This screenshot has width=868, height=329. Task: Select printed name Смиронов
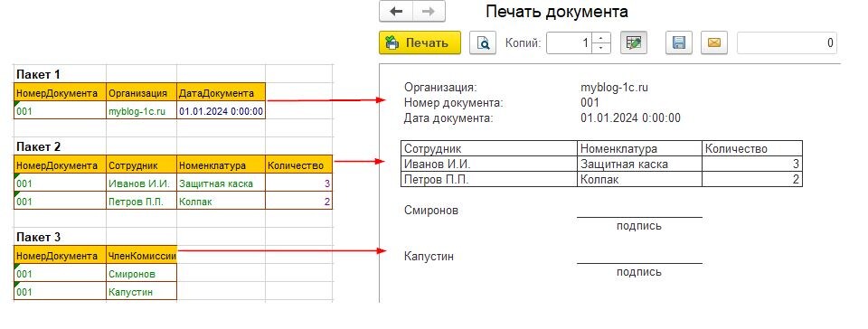pyautogui.click(x=431, y=211)
